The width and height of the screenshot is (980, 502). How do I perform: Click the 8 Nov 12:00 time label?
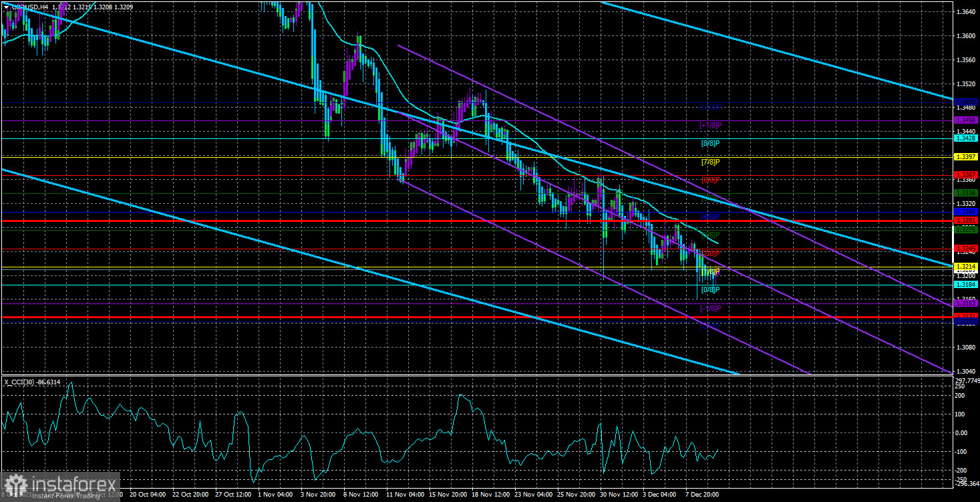(x=361, y=495)
